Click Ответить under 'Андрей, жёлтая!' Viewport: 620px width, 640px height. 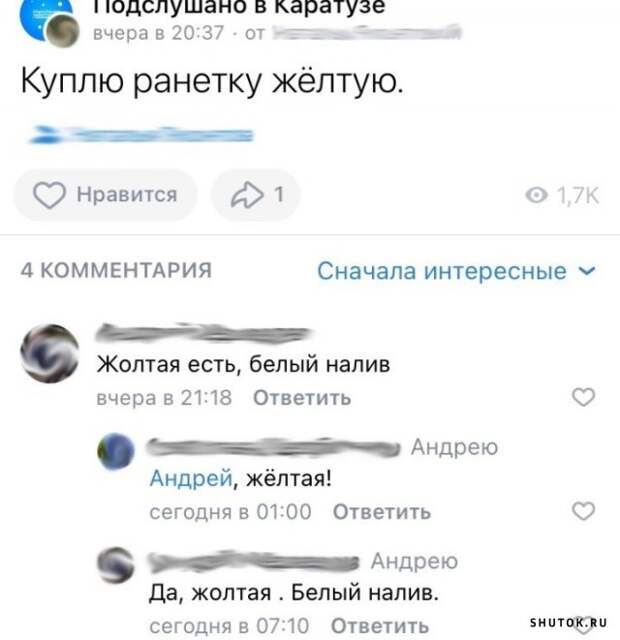click(x=382, y=512)
